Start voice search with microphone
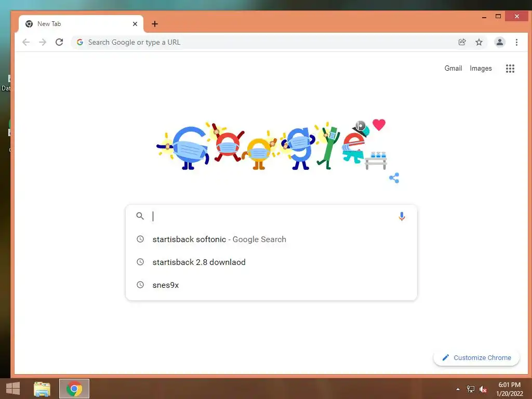 click(x=402, y=216)
